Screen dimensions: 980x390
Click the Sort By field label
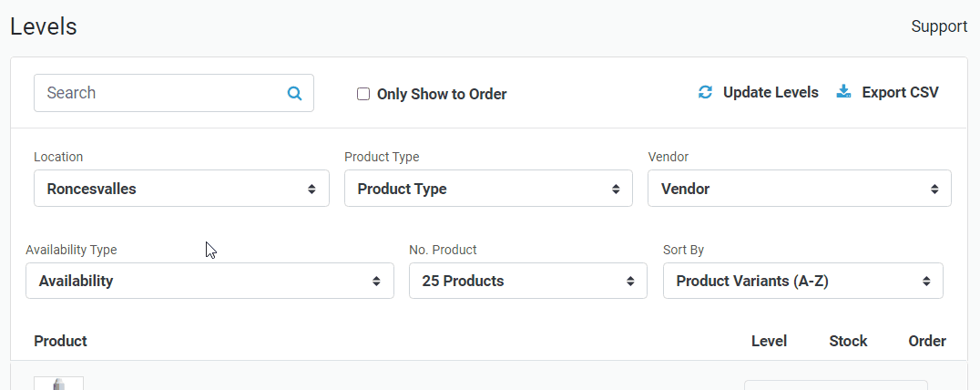pos(683,250)
